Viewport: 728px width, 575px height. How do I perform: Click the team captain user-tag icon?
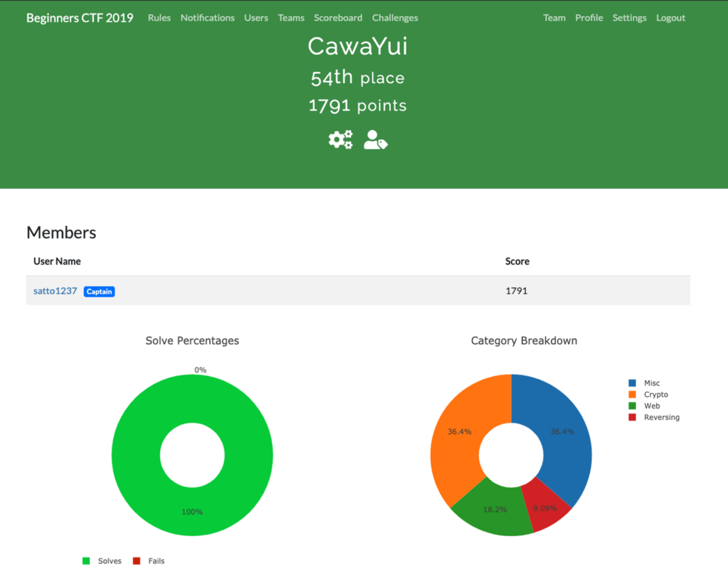pos(375,140)
